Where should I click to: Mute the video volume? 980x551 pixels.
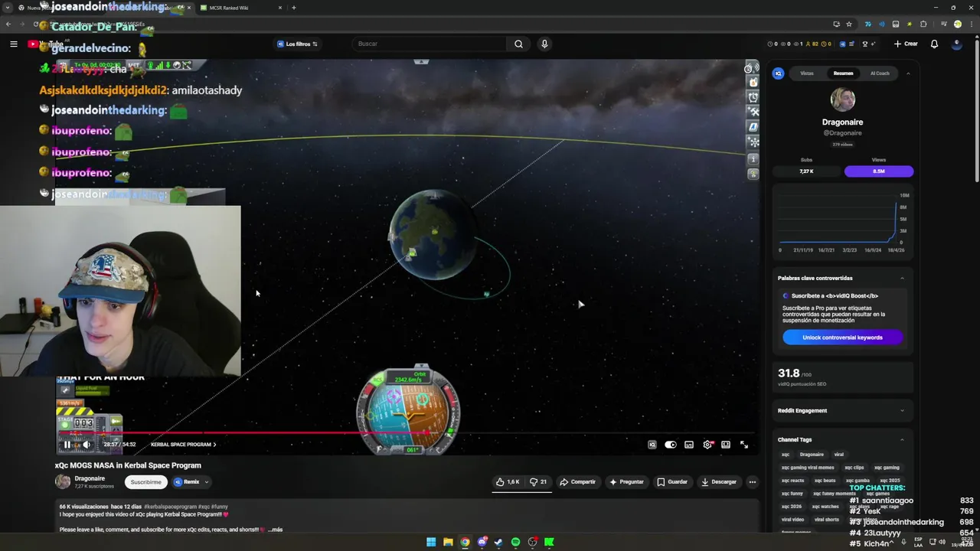[x=87, y=445]
